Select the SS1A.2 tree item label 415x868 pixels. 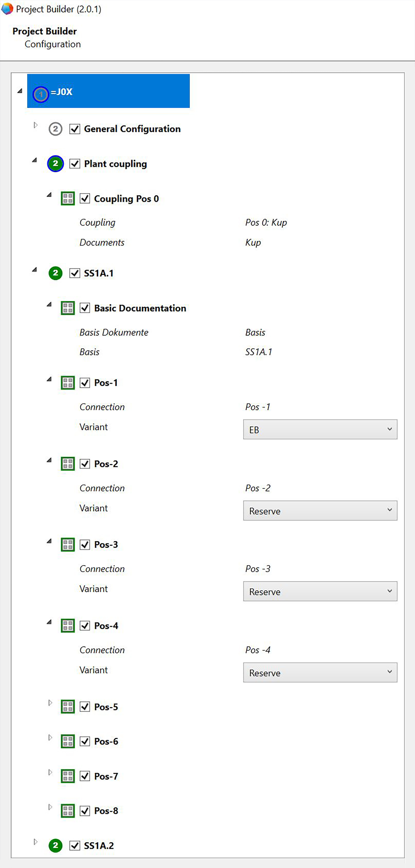(99, 845)
